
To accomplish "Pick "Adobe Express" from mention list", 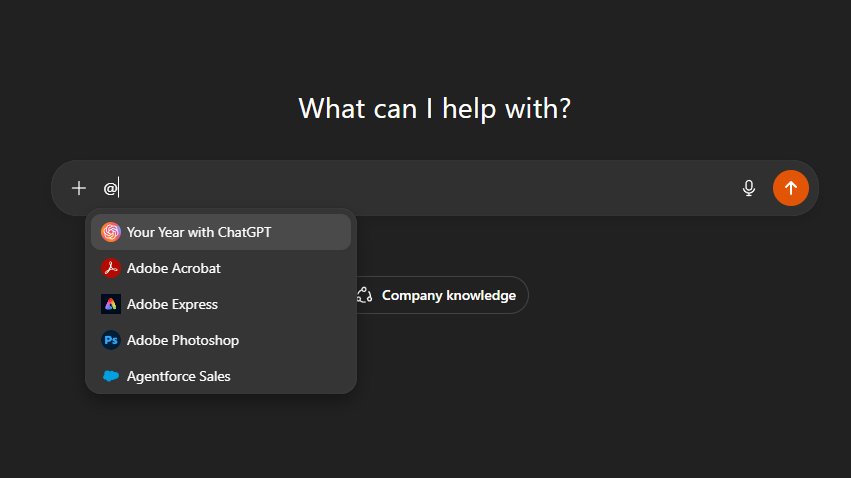I will pos(221,304).
